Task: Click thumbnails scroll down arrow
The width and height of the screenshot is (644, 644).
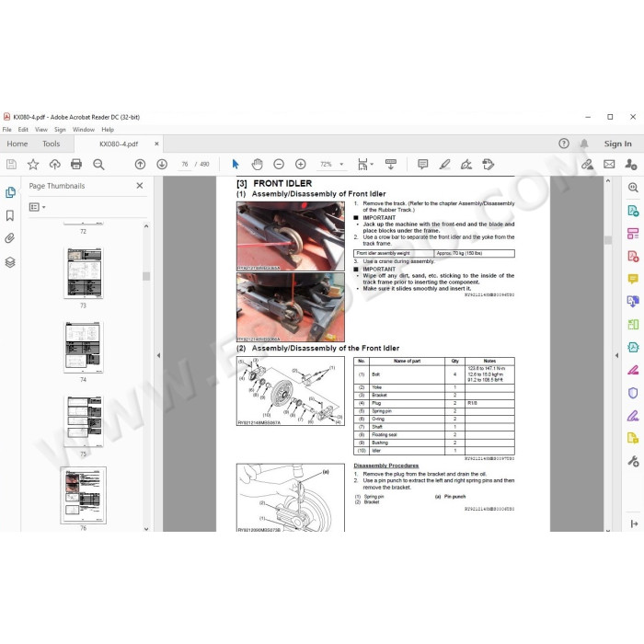Action: [146, 529]
